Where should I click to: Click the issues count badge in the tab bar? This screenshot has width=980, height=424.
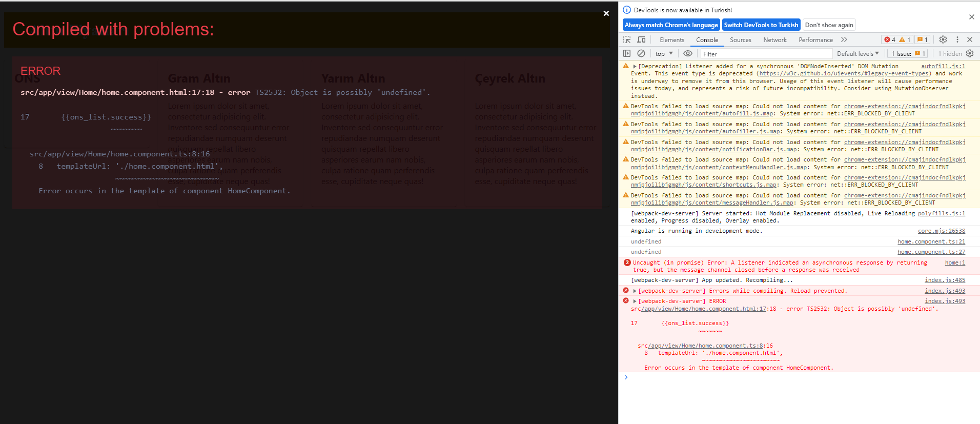tap(923, 39)
